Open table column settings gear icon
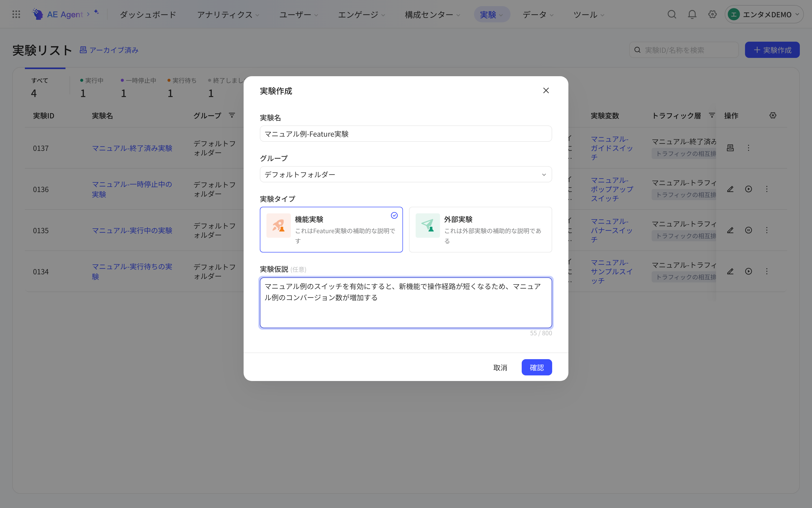The image size is (812, 508). (773, 115)
